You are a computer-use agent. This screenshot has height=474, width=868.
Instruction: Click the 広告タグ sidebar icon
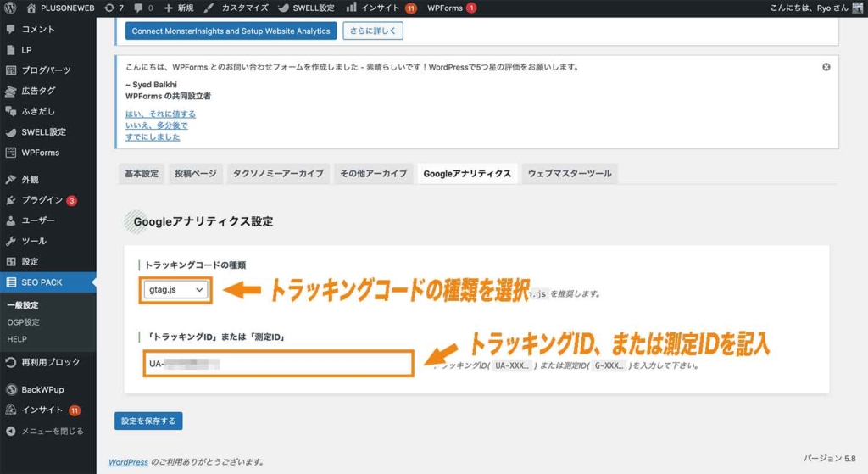pos(10,91)
